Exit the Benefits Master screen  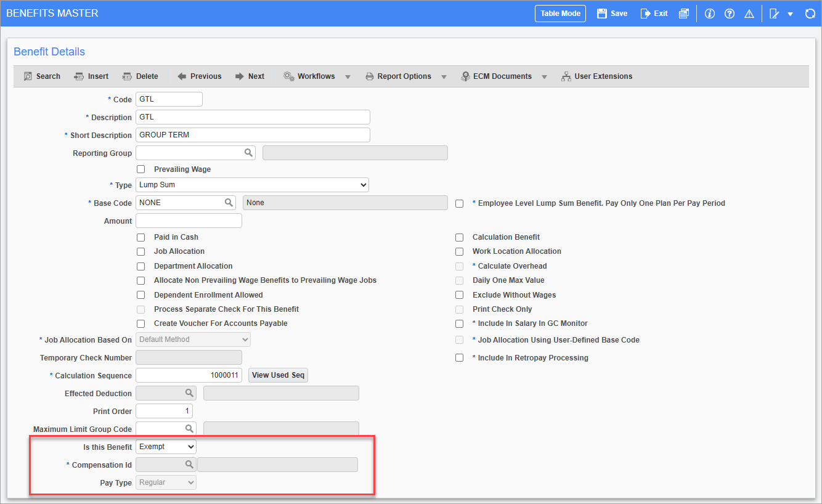tap(654, 14)
